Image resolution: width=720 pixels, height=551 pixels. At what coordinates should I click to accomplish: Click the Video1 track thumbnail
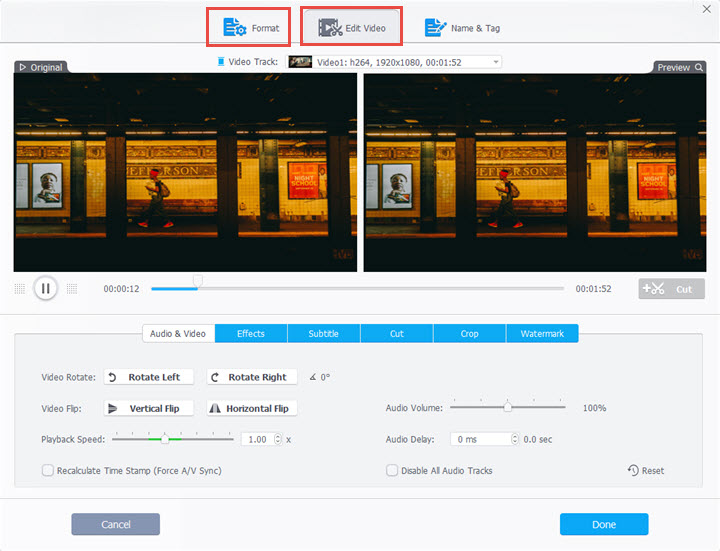point(300,62)
